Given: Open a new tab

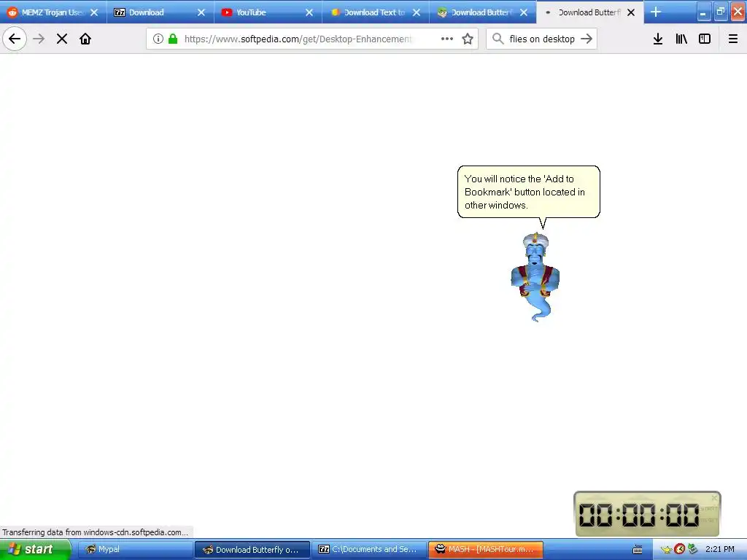Looking at the screenshot, I should pyautogui.click(x=656, y=12).
